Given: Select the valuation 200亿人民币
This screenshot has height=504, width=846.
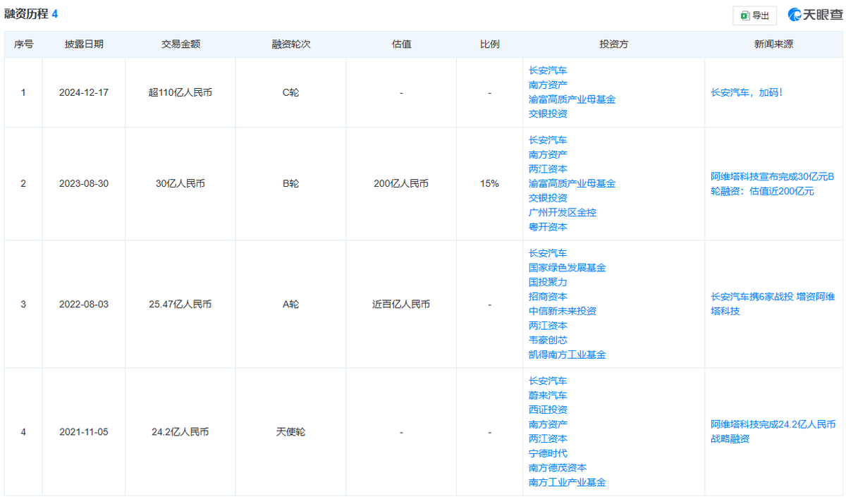Looking at the screenshot, I should click(401, 183).
